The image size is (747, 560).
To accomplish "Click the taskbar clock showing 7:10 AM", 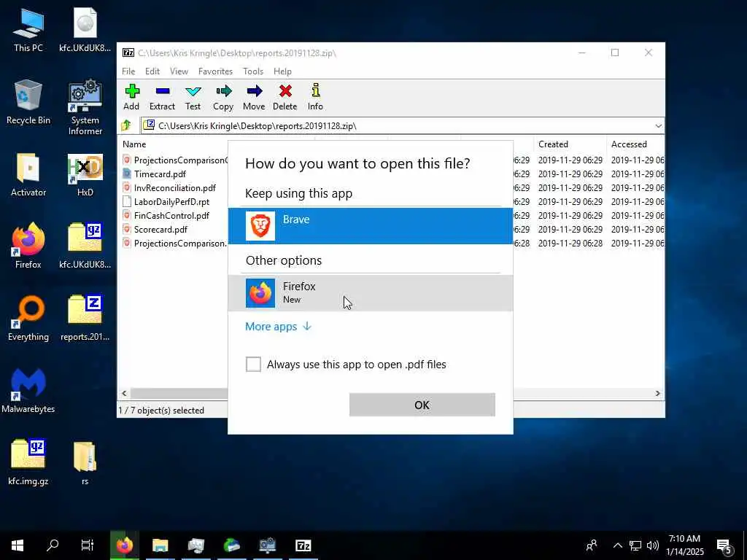I will tap(684, 545).
